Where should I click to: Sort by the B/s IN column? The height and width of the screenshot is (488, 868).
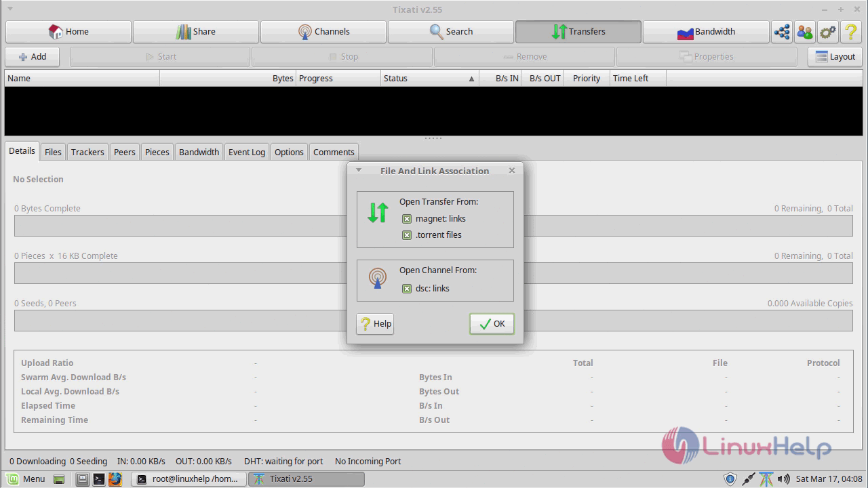pyautogui.click(x=500, y=79)
